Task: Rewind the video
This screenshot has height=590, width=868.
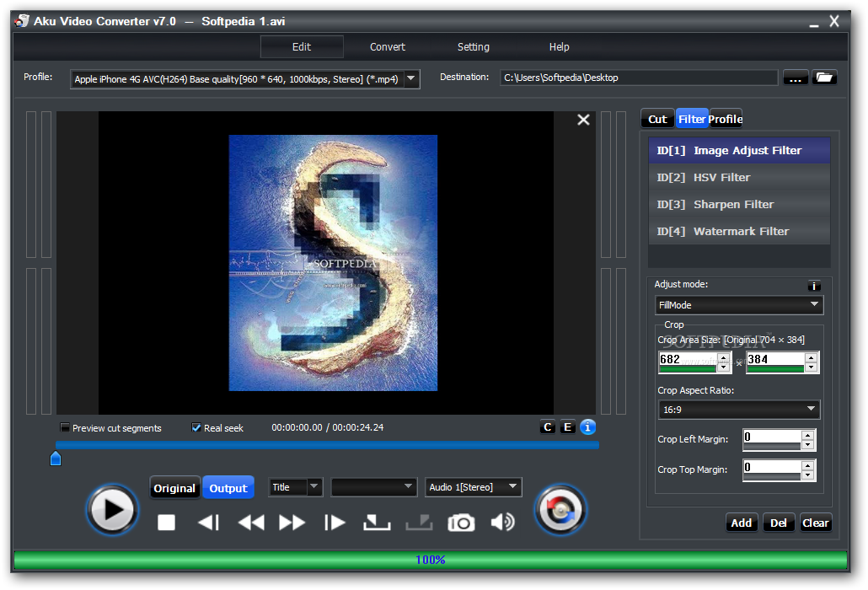Action: tap(251, 523)
